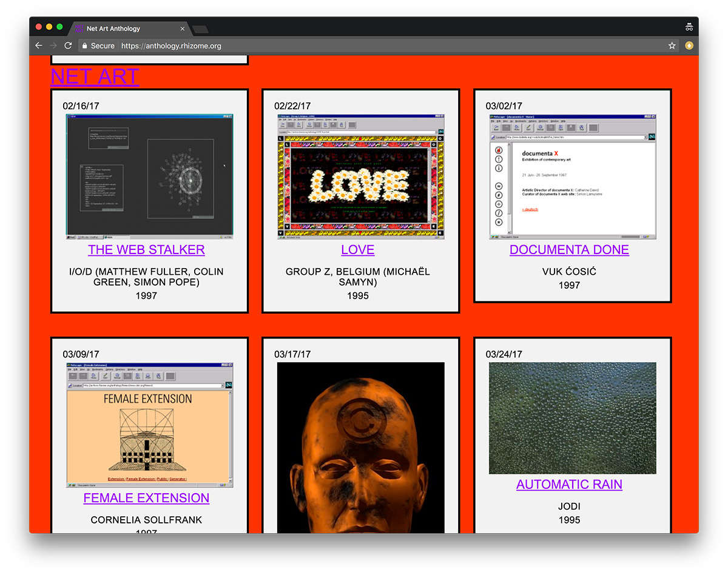Bookmark this page with the star icon
Viewport: 728px width, 575px height.
tap(672, 45)
